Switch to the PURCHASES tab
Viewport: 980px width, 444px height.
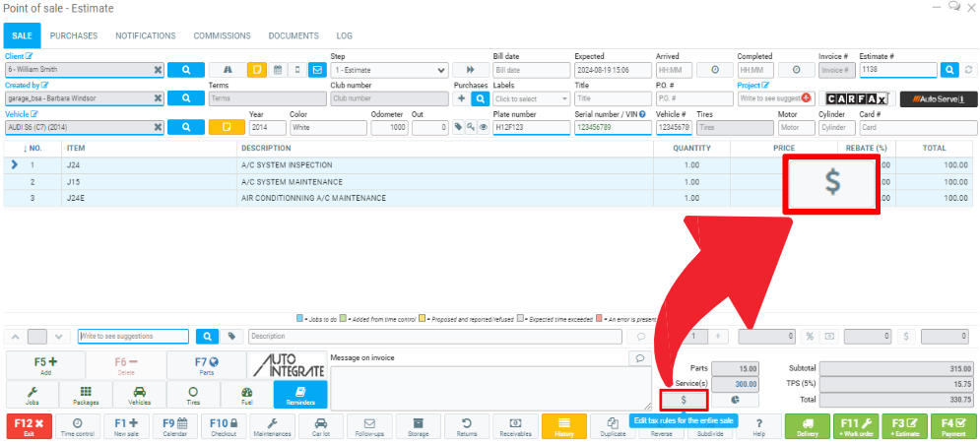click(x=74, y=36)
